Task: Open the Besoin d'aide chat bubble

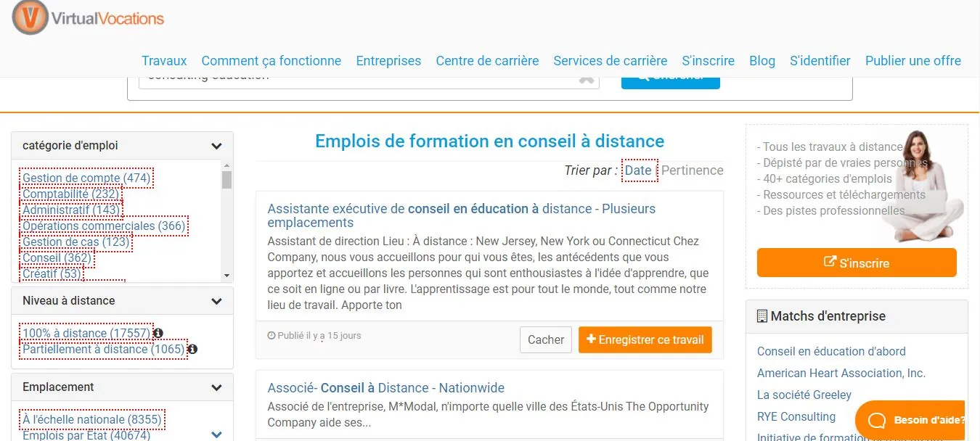Action: click(x=910, y=420)
